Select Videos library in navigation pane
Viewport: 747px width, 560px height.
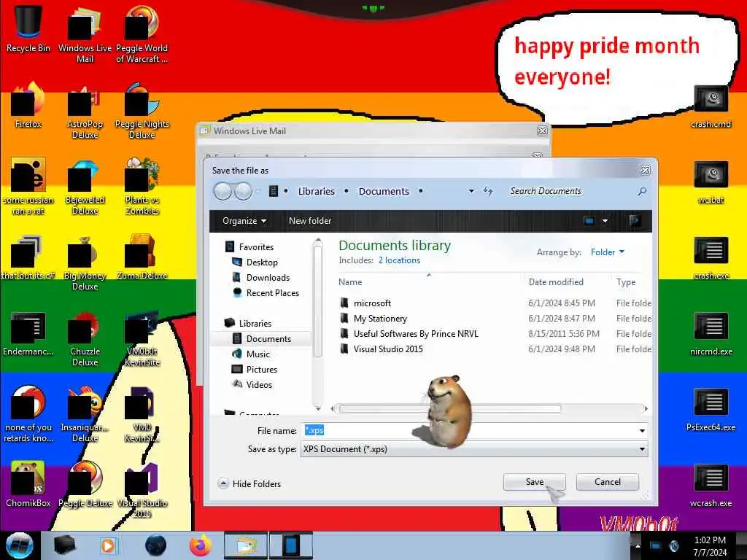click(x=252, y=385)
